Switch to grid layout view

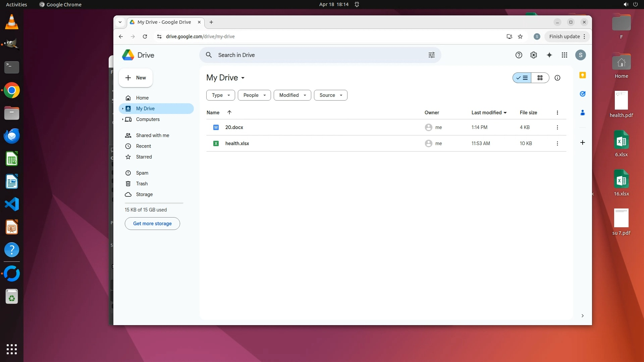tap(540, 78)
